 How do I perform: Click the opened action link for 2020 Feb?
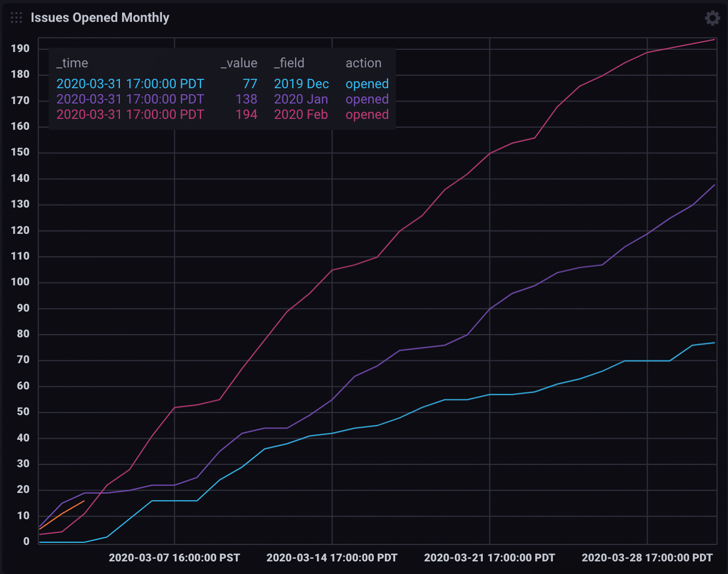pos(367,114)
